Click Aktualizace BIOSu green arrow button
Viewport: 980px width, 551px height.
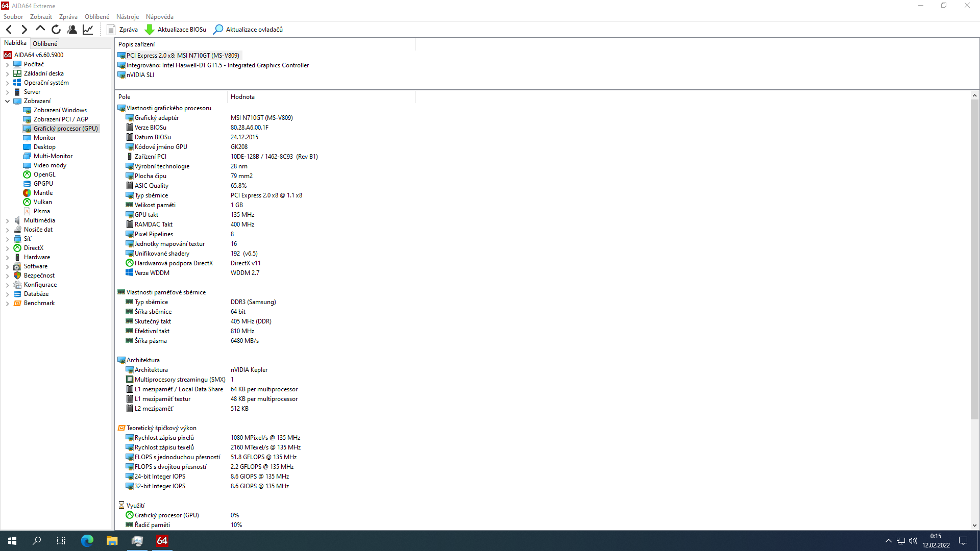click(176, 30)
